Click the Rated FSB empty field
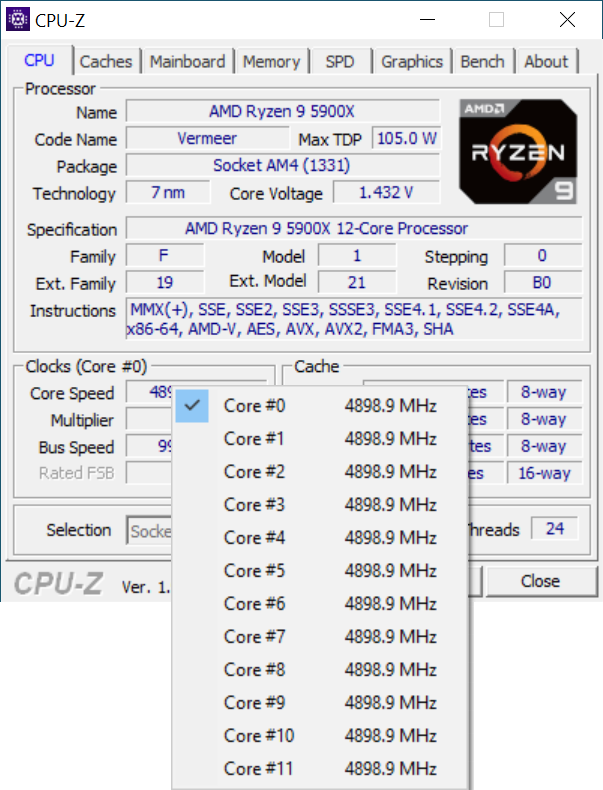This screenshot has width=603, height=790. pyautogui.click(x=149, y=473)
